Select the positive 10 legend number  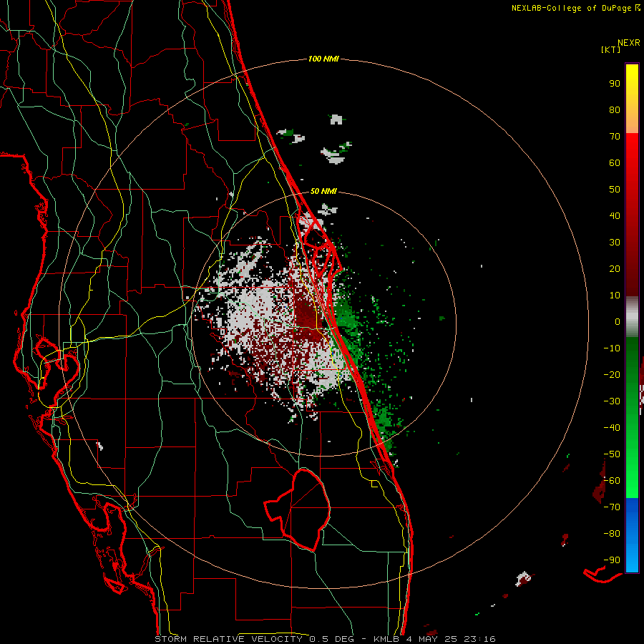[x=615, y=296]
